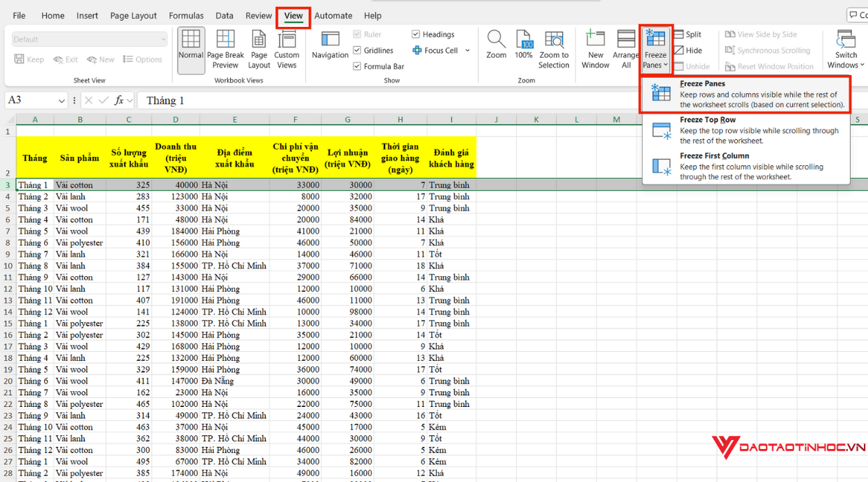Image resolution: width=868 pixels, height=482 pixels.
Task: Disable the Formula Bar checkbox
Action: 358,67
